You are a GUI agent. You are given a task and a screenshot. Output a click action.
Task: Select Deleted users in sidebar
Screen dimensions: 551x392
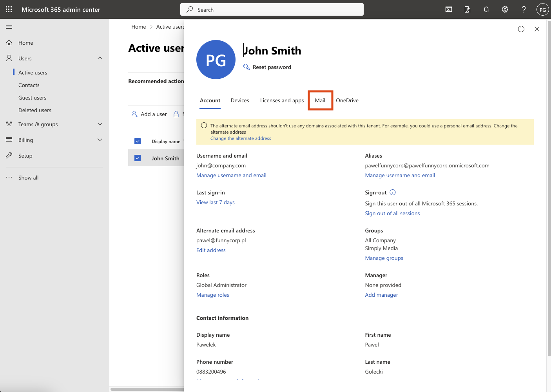click(x=35, y=110)
